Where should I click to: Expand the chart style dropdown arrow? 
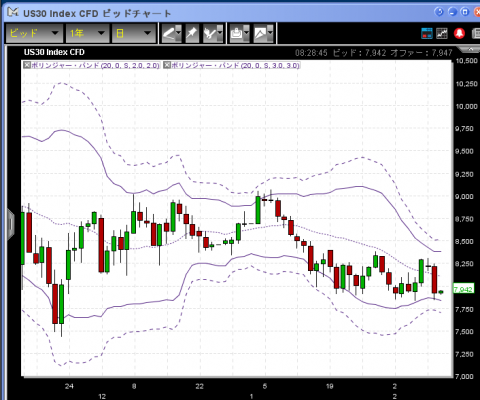pos(270,33)
